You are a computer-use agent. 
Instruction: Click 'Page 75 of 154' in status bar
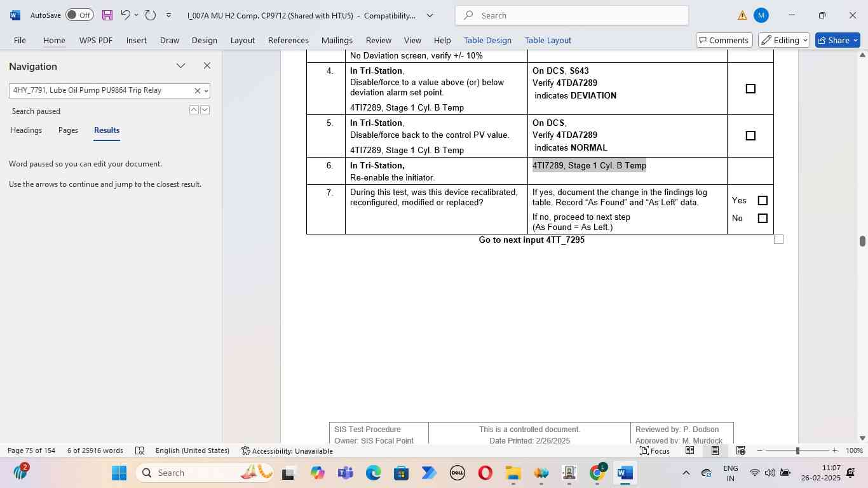[31, 451]
